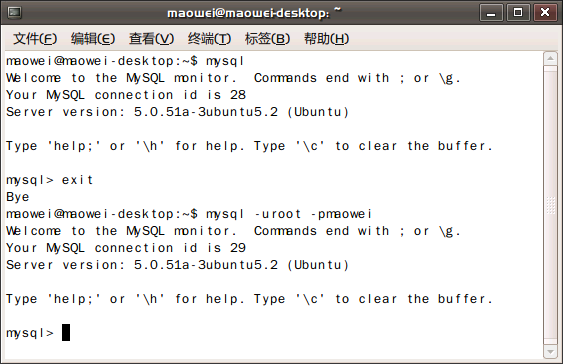
Task: Close the terminal window
Action: (545, 13)
